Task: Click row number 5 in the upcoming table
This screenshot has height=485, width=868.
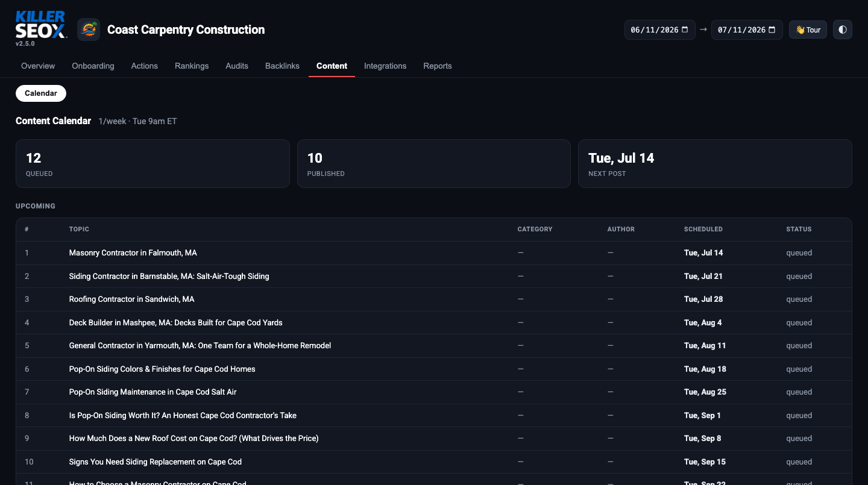Action: coord(27,346)
